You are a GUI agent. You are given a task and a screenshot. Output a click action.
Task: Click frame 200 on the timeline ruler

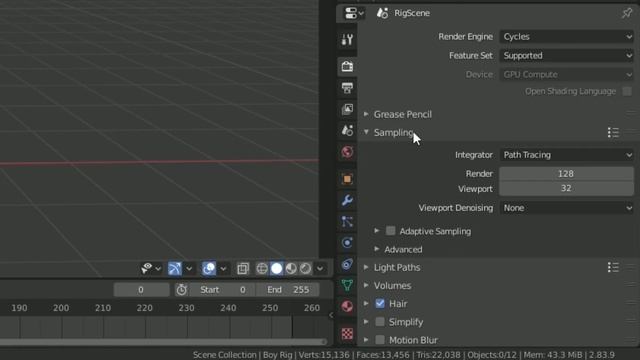pyautogui.click(x=61, y=308)
